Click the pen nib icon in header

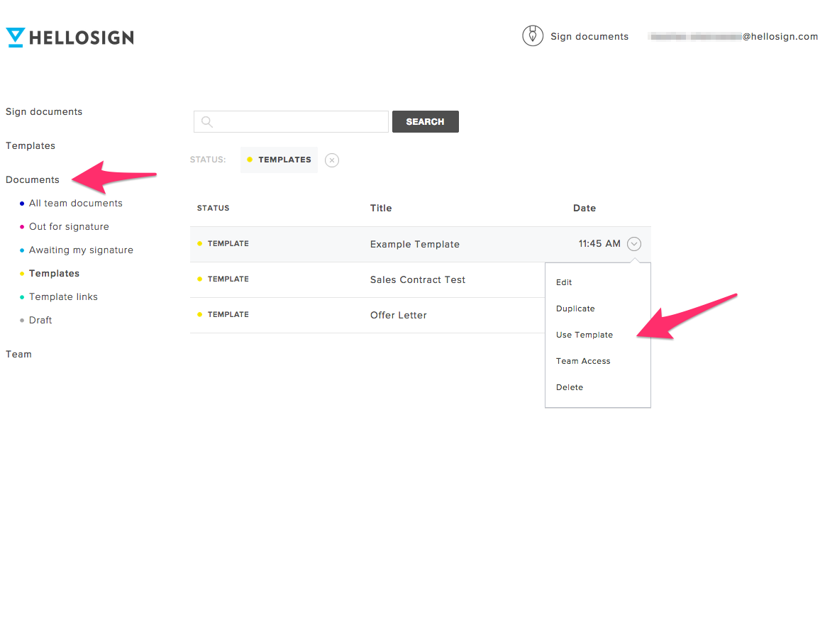click(533, 35)
